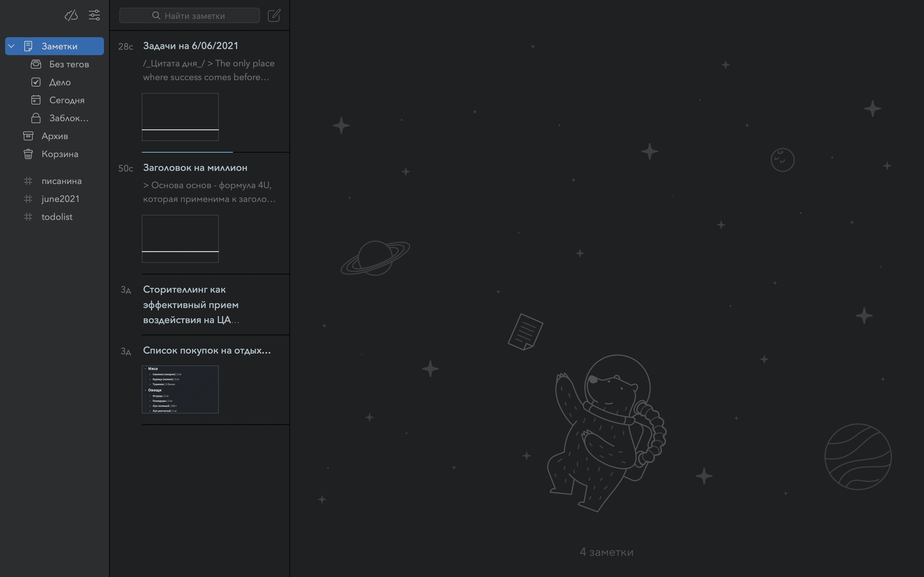Screen dimensions: 924x577
Task: Select the Сегодня calendar filter
Action: click(66, 100)
